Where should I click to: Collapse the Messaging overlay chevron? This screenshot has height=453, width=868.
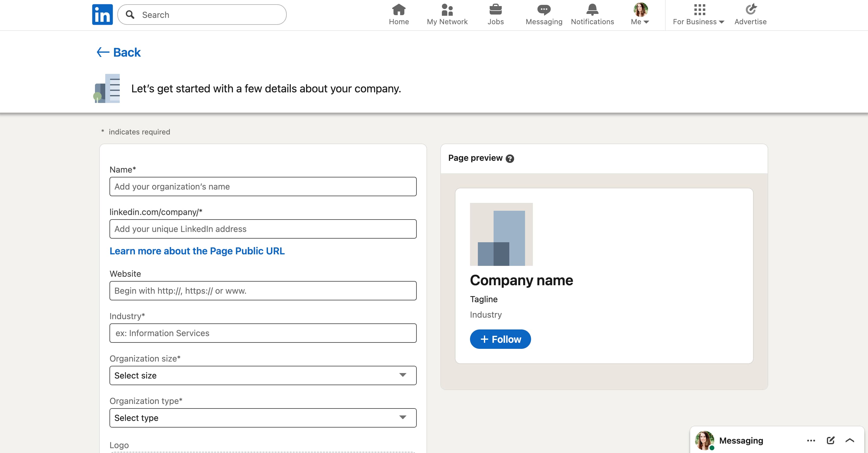coord(850,440)
